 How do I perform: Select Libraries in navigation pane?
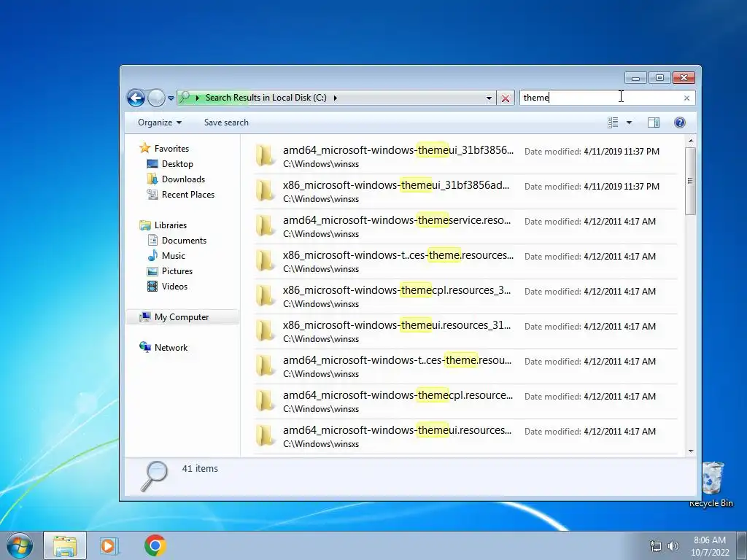171,225
